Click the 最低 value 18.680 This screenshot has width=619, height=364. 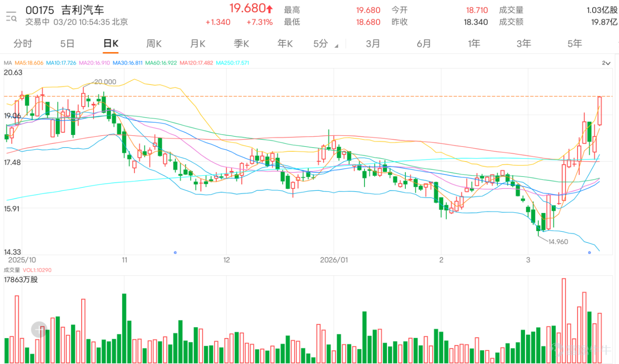368,22
